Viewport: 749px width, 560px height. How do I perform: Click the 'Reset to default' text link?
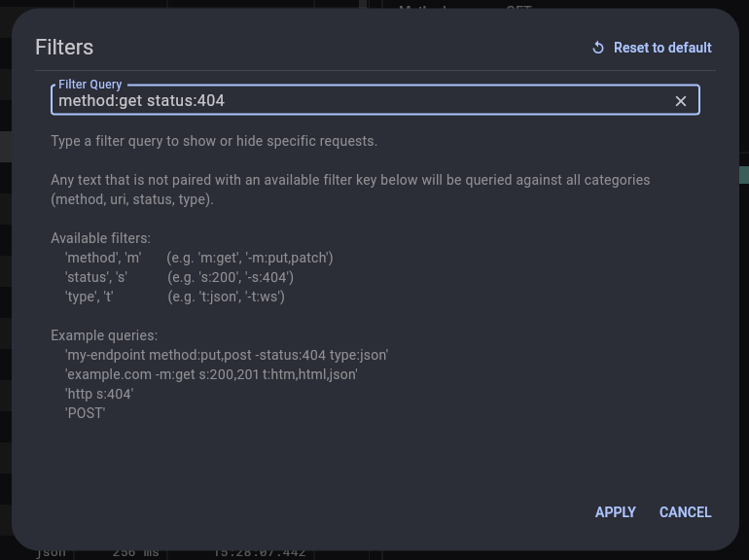click(662, 48)
